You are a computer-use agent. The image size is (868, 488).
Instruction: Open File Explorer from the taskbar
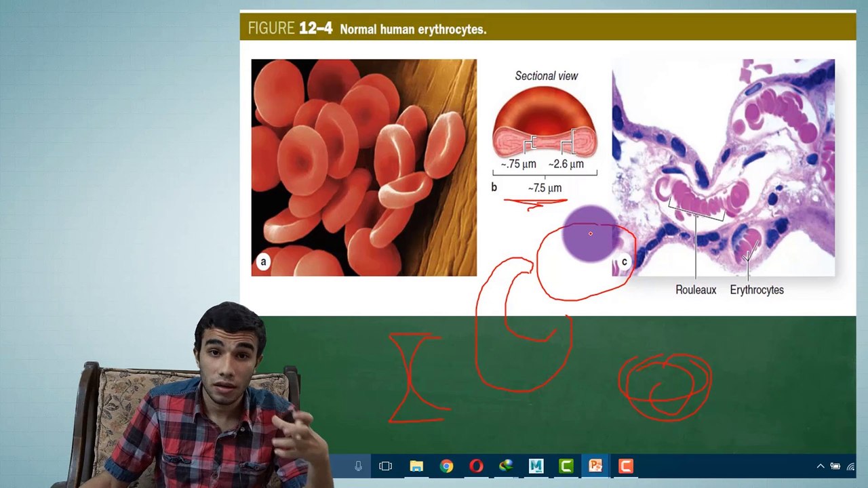(416, 466)
